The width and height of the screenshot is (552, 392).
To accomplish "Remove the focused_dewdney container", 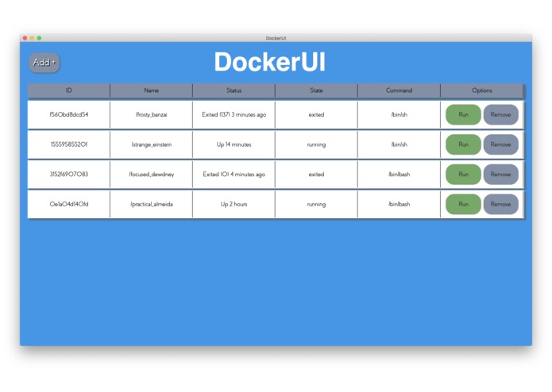I will point(500,175).
